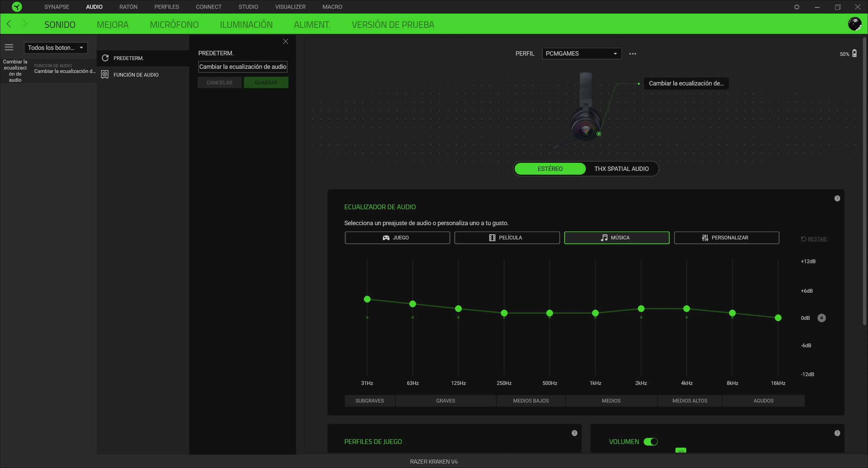Viewport: 868px width, 468px height.
Task: Click the 63Hz equalizer slider handle
Action: 413,304
